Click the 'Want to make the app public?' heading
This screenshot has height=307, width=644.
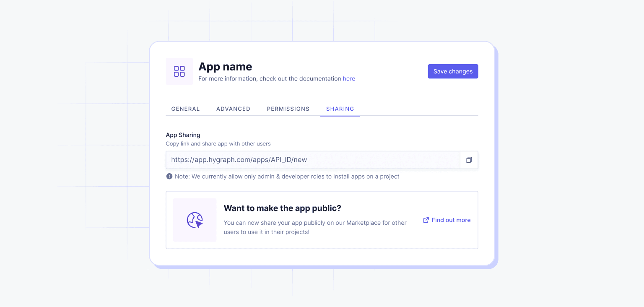pyautogui.click(x=283, y=208)
